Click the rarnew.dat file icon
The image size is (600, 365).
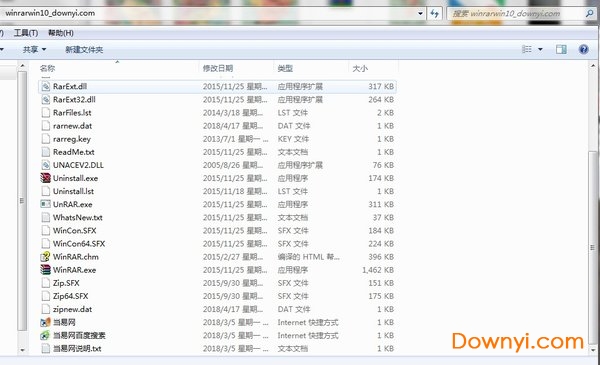pos(46,125)
